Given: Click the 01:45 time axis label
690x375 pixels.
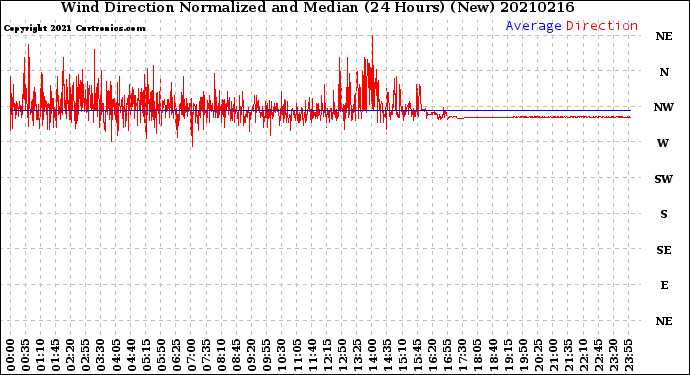Looking at the screenshot, I should (x=55, y=355).
